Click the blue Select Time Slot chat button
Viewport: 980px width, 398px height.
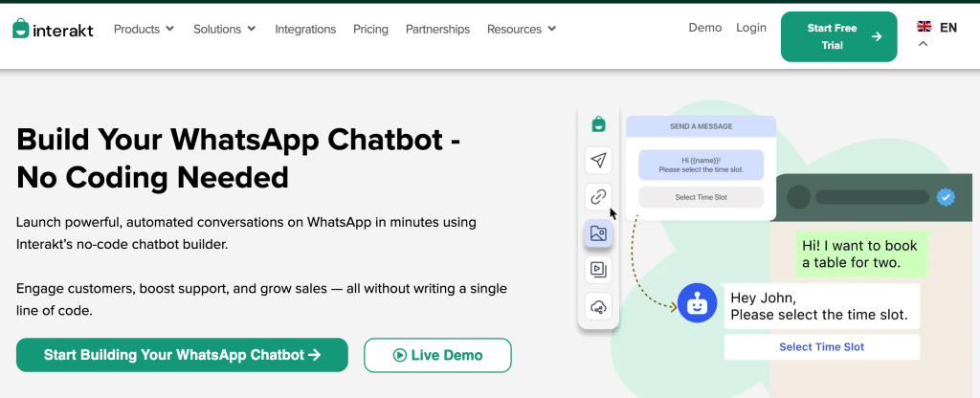[x=822, y=346]
